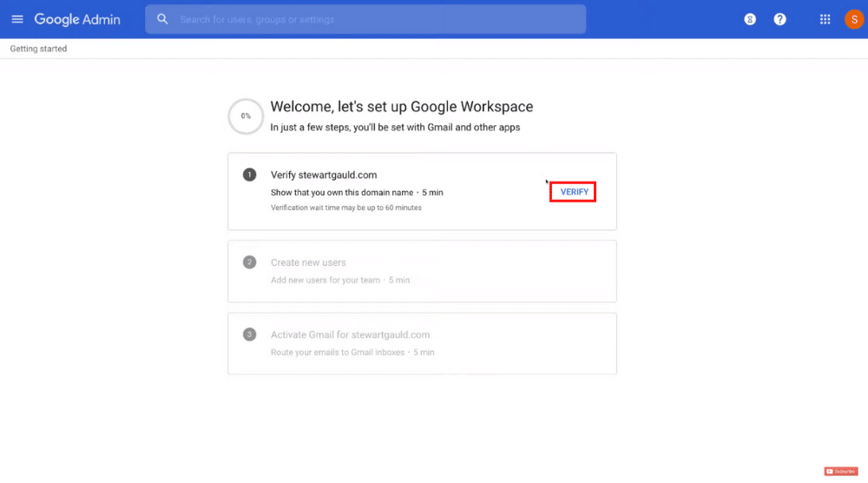This screenshot has height=483, width=868.
Task: Focus the search users, groups or settings field
Action: (365, 19)
